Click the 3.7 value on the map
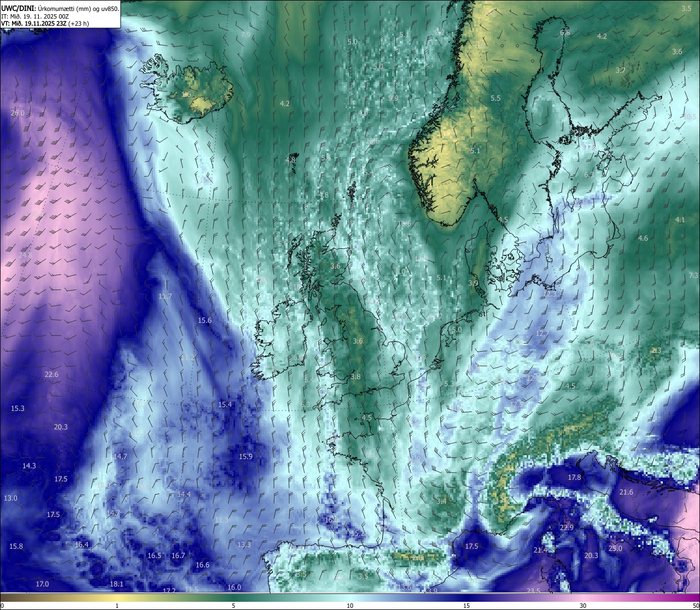Image resolution: width=700 pixels, height=610 pixels. point(621,70)
